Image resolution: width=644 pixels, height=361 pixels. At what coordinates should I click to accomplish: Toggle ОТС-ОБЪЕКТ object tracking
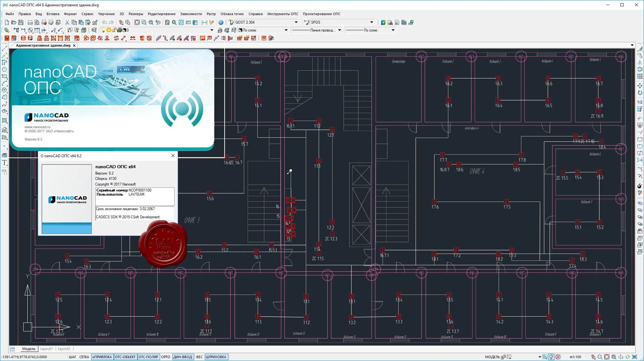pos(125,357)
